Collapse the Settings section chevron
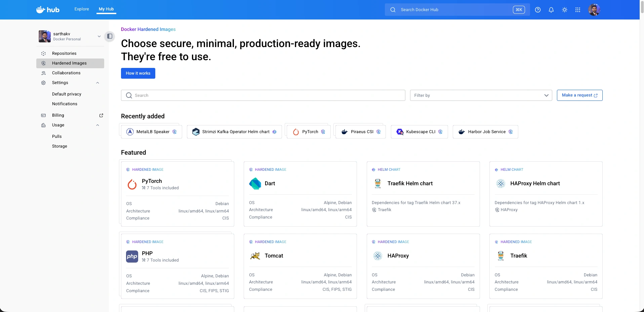644x312 pixels. [x=97, y=83]
